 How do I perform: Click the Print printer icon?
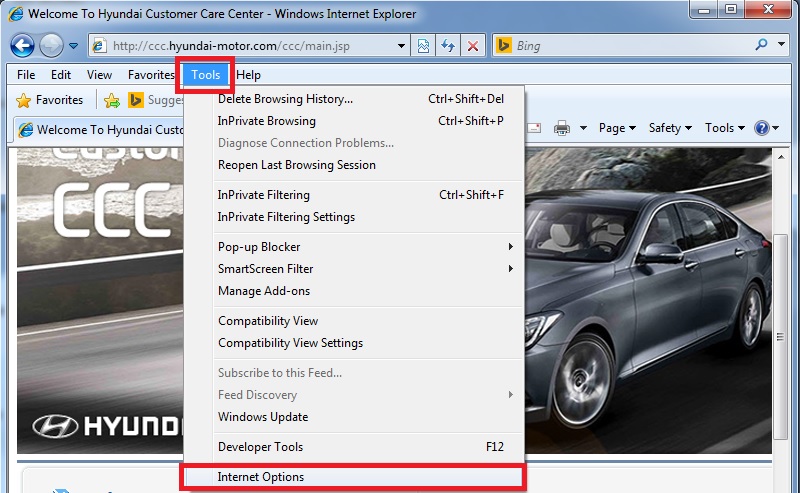click(562, 128)
